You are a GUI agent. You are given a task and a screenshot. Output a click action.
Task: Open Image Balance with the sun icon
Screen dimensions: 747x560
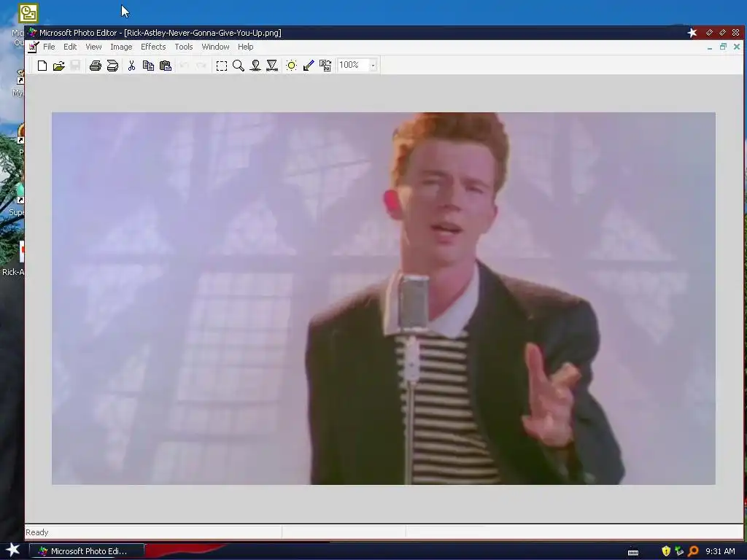(292, 66)
